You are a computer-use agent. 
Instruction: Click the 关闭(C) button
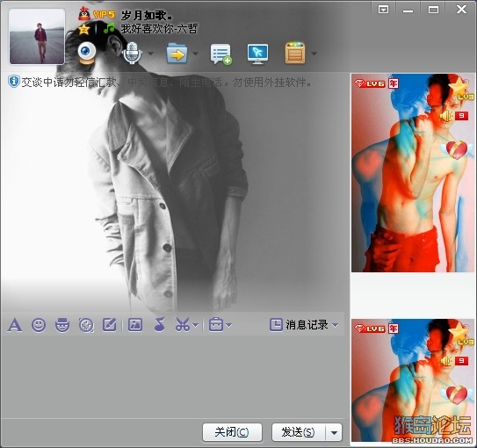[x=232, y=432]
